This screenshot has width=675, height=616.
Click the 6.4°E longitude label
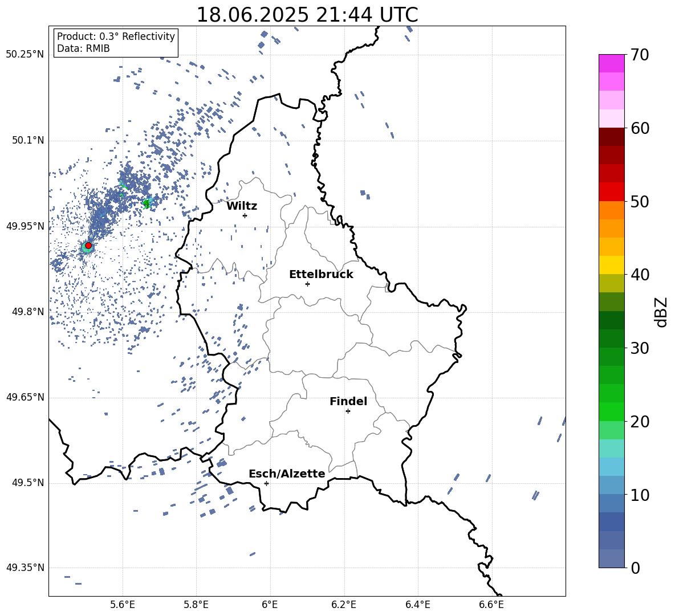click(417, 605)
